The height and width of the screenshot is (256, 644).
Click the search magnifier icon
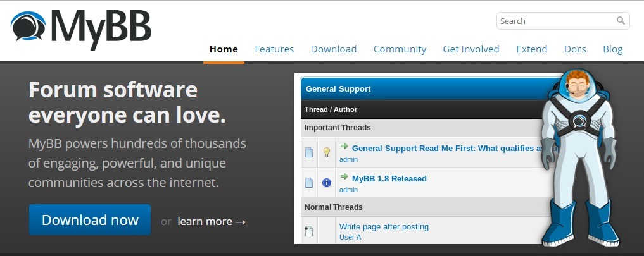[x=621, y=20]
